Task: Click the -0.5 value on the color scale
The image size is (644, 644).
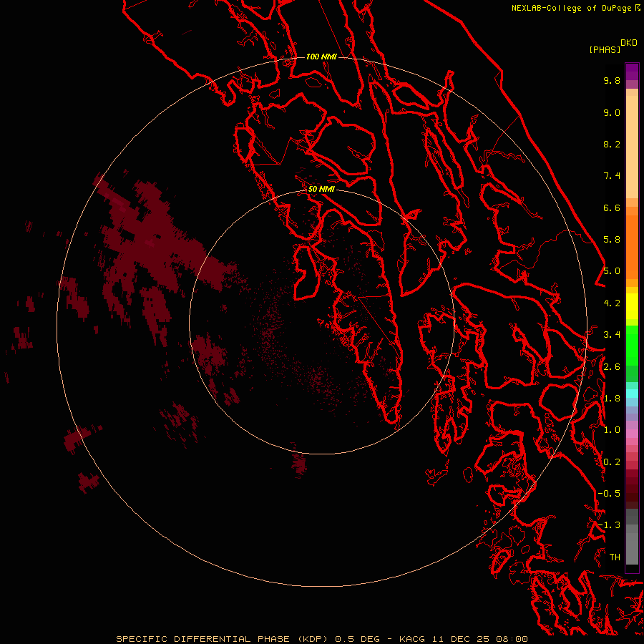Action: point(609,494)
